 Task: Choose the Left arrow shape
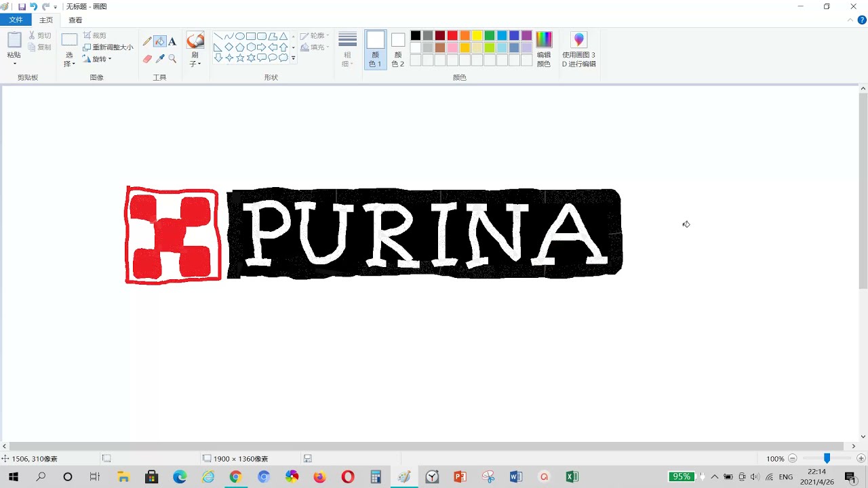[x=273, y=47]
